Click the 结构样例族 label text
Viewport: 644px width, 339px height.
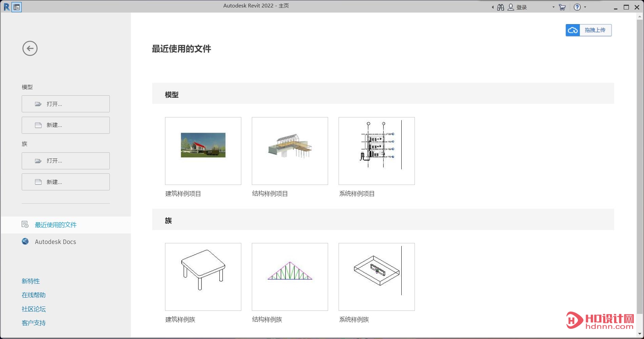(x=267, y=320)
